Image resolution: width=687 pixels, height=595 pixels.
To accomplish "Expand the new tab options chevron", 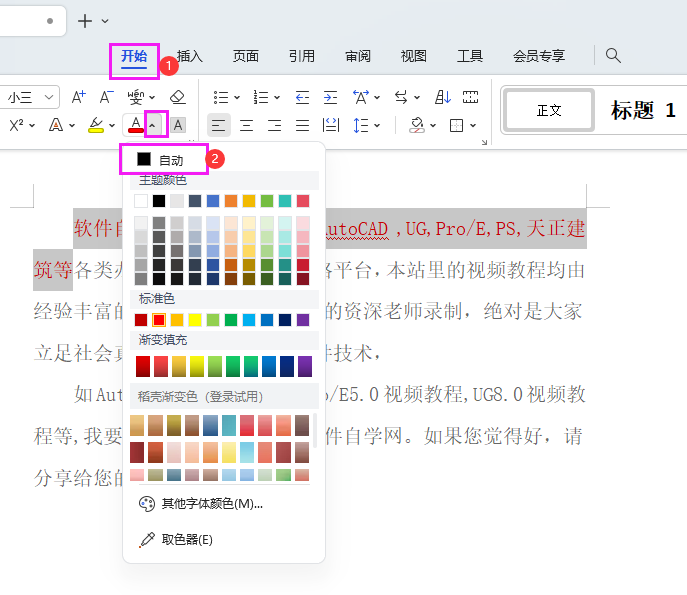I will pyautogui.click(x=105, y=21).
